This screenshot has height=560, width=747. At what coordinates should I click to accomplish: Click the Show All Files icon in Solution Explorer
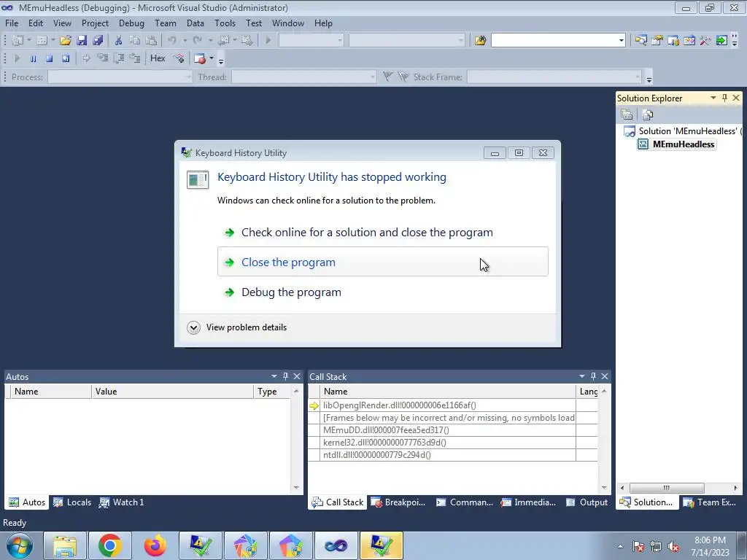coord(648,114)
